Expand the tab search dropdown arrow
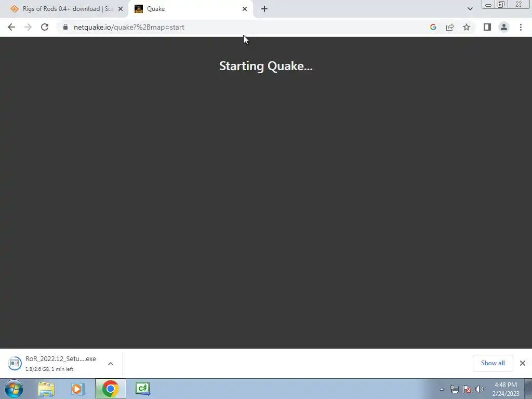This screenshot has height=399, width=532. 470,9
